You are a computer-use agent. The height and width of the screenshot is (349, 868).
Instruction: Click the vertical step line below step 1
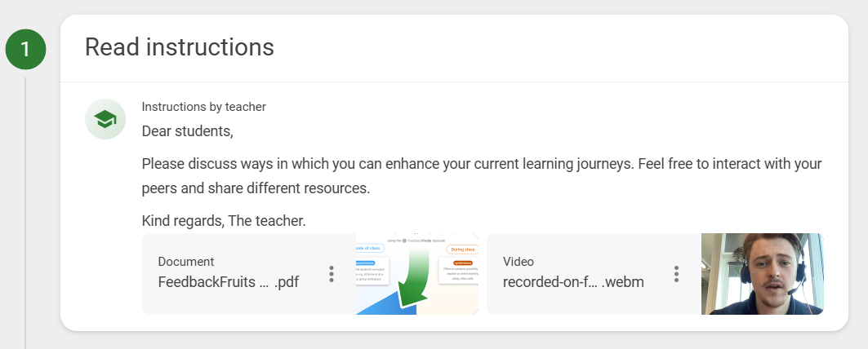click(x=25, y=204)
